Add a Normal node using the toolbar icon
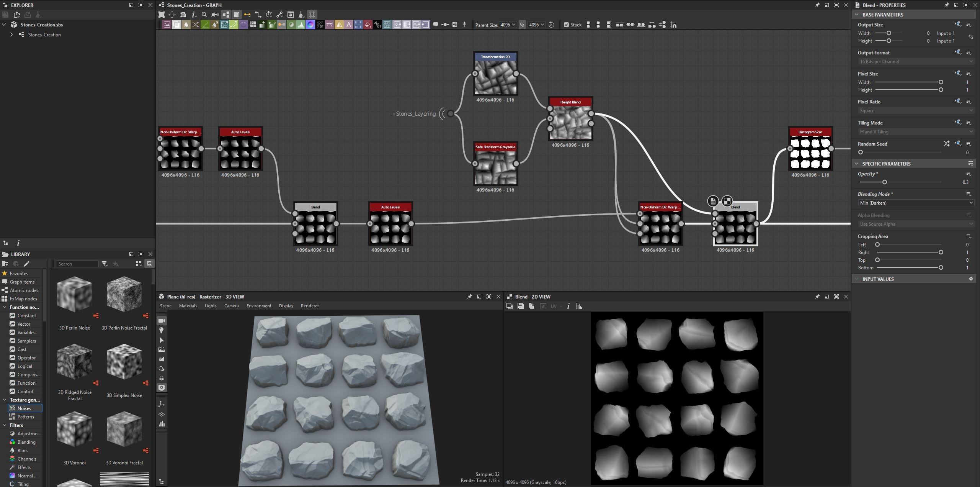 click(310, 25)
